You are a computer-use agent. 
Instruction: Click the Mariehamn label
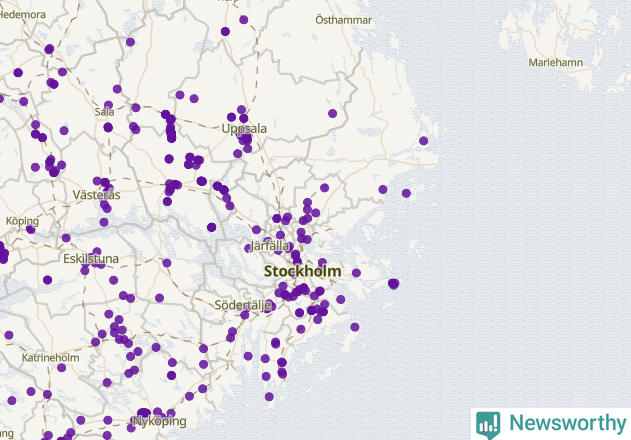[555, 62]
